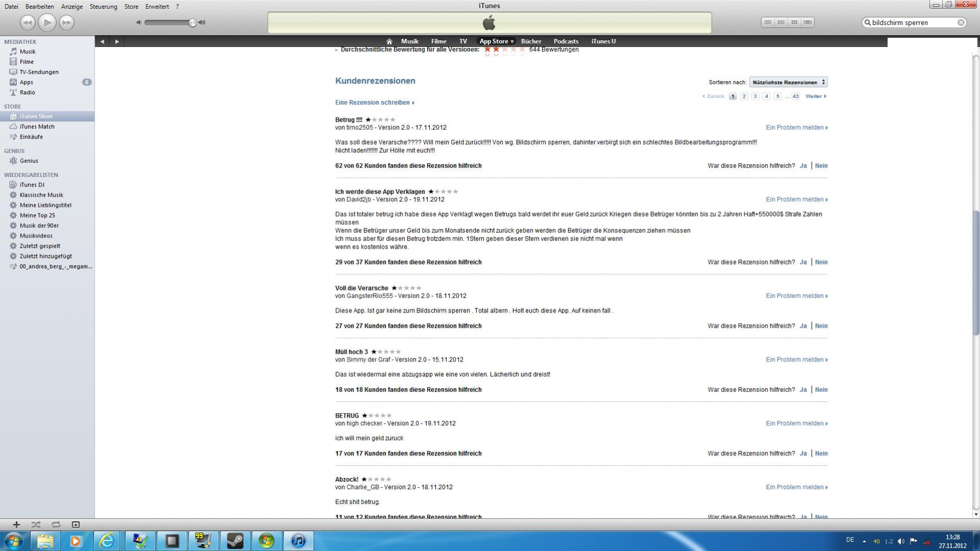Open the Anzeige menu

tap(72, 7)
